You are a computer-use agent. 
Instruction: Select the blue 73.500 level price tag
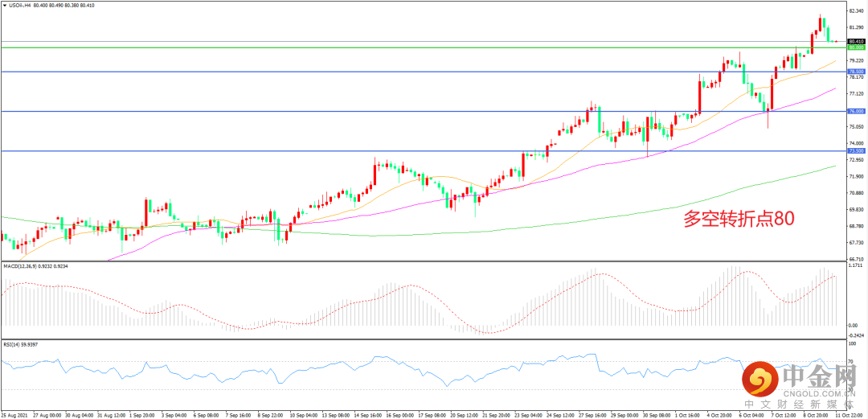[x=857, y=150]
